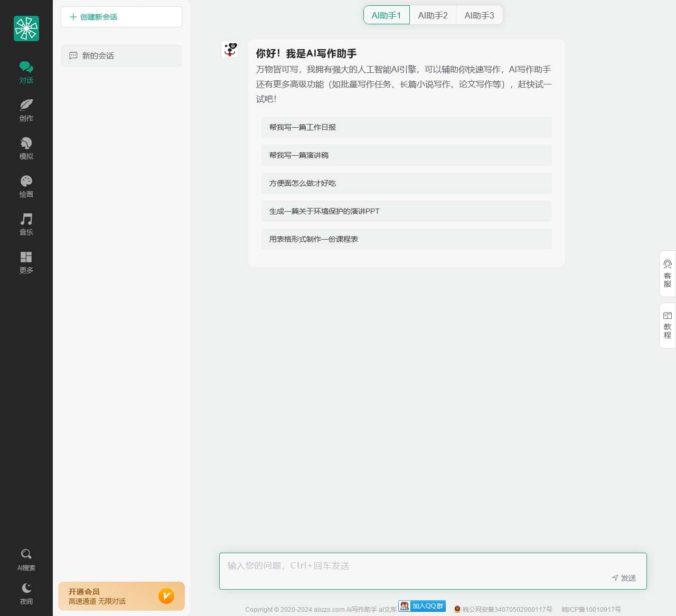Image resolution: width=676 pixels, height=616 pixels.
Task: Choose the 帮我写一篇工作日报 suggestion
Action: coord(406,127)
